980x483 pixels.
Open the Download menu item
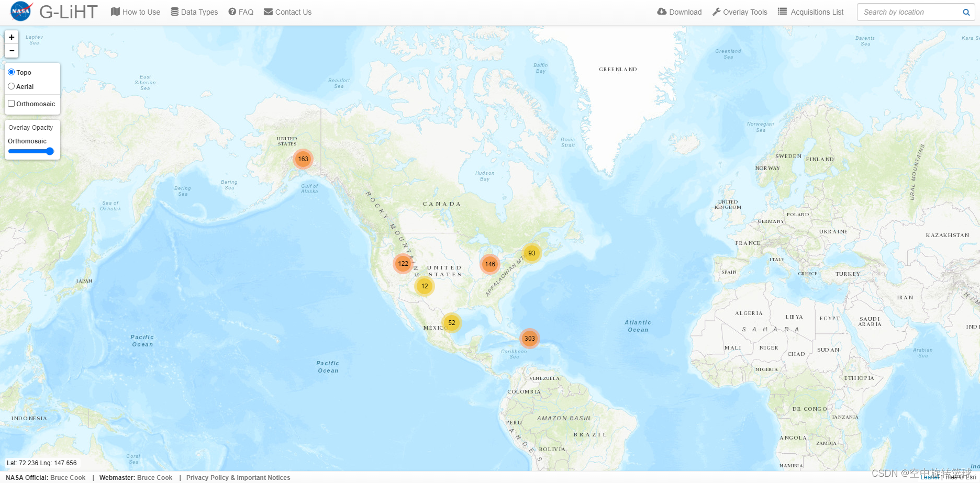coord(680,12)
